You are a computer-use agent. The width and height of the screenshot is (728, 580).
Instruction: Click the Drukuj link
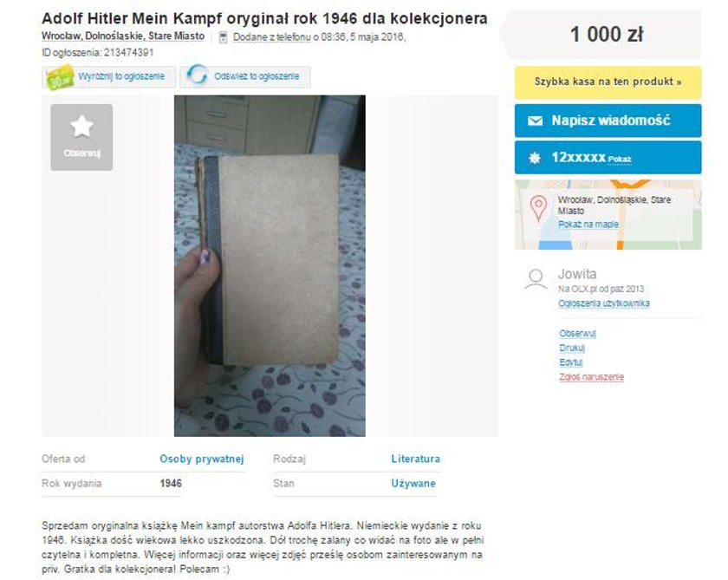(571, 348)
